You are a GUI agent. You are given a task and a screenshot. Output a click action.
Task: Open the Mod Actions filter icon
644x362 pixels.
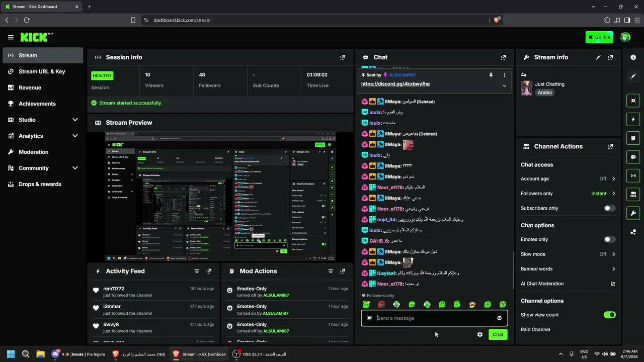click(x=331, y=271)
